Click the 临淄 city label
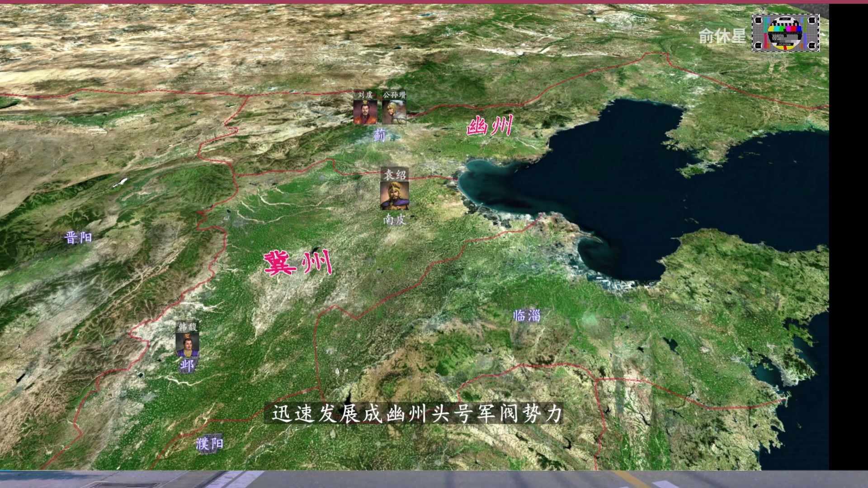This screenshot has height=488, width=868. pyautogui.click(x=527, y=315)
